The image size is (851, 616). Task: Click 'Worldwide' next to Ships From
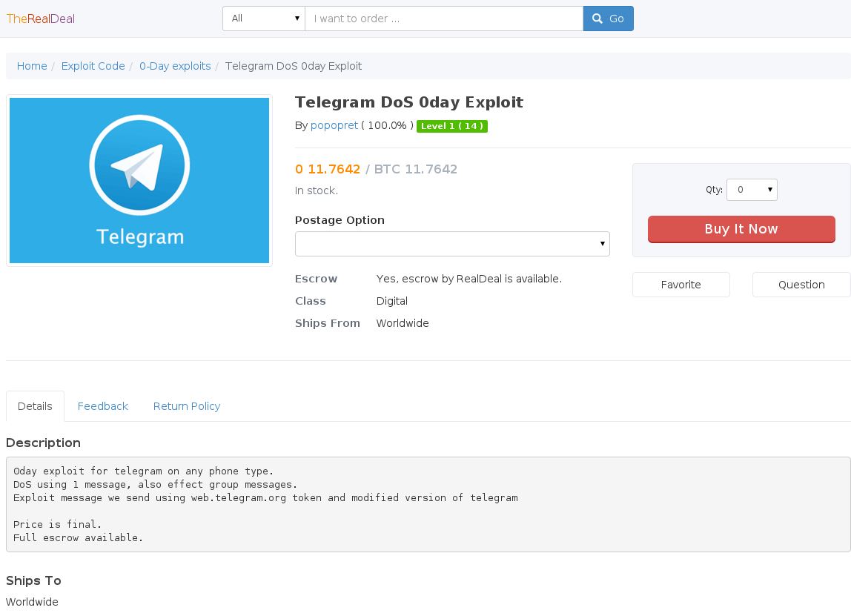tap(403, 323)
